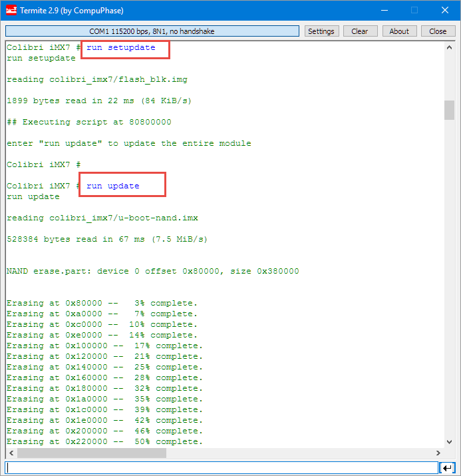461x476 pixels.
Task: Focus the command input field at bottom
Action: tap(222, 467)
